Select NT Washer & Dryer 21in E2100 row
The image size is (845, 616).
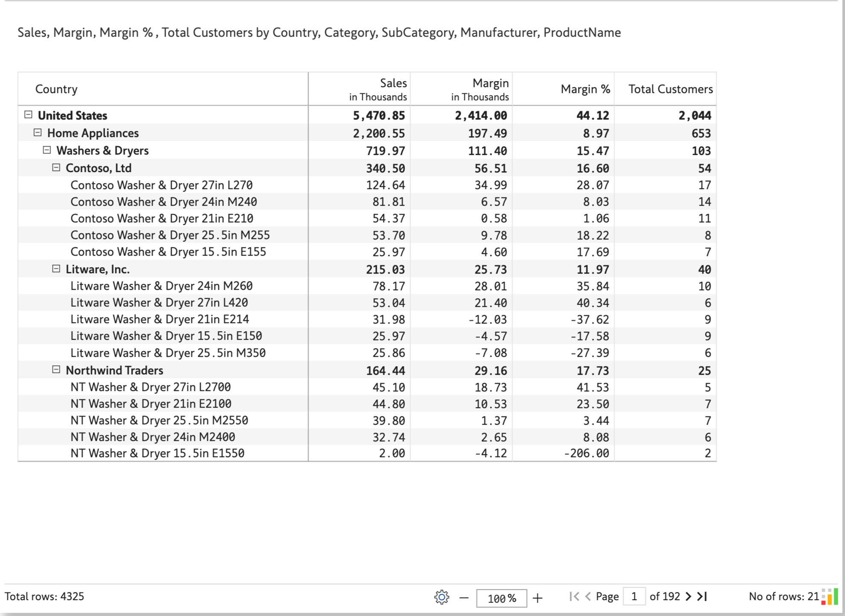click(x=367, y=403)
